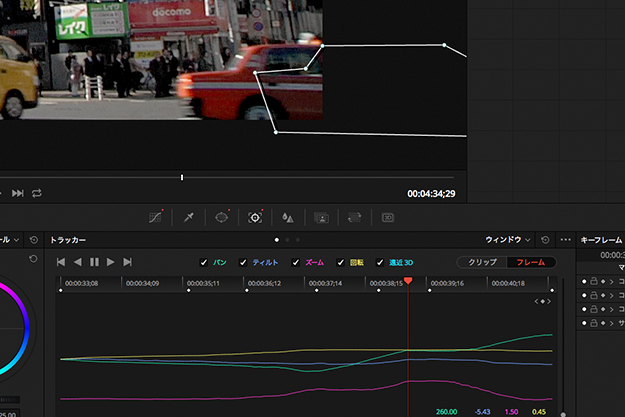The width and height of the screenshot is (625, 417).
Task: Open the Curves palette icon
Action: (156, 216)
